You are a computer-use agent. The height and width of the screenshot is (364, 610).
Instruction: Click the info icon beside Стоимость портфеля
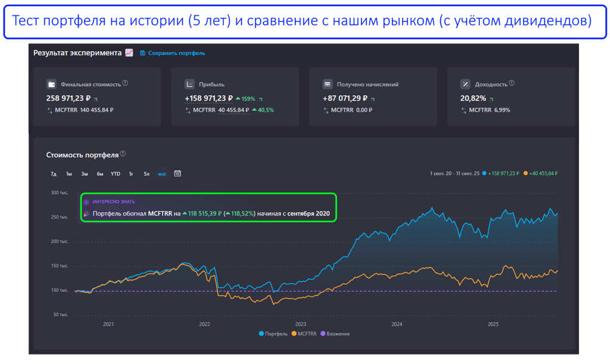(123, 154)
